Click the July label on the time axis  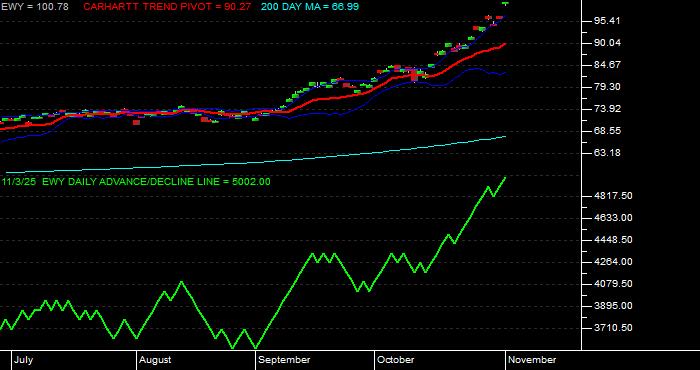(x=23, y=360)
